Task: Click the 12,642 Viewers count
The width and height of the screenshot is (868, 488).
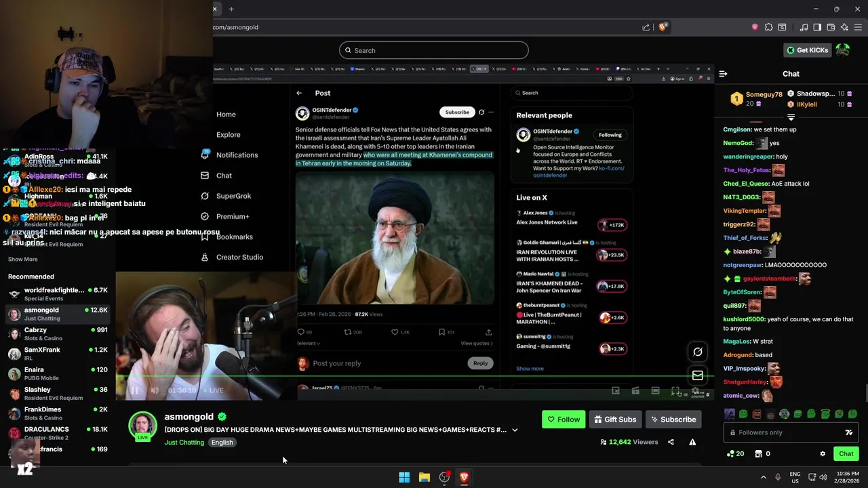Action: pyautogui.click(x=629, y=442)
